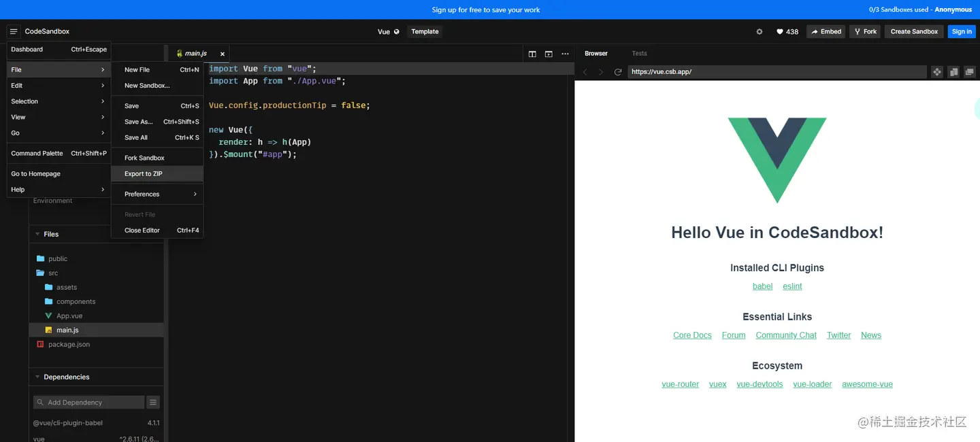Click the Vue icon beside App.vue

(x=49, y=316)
